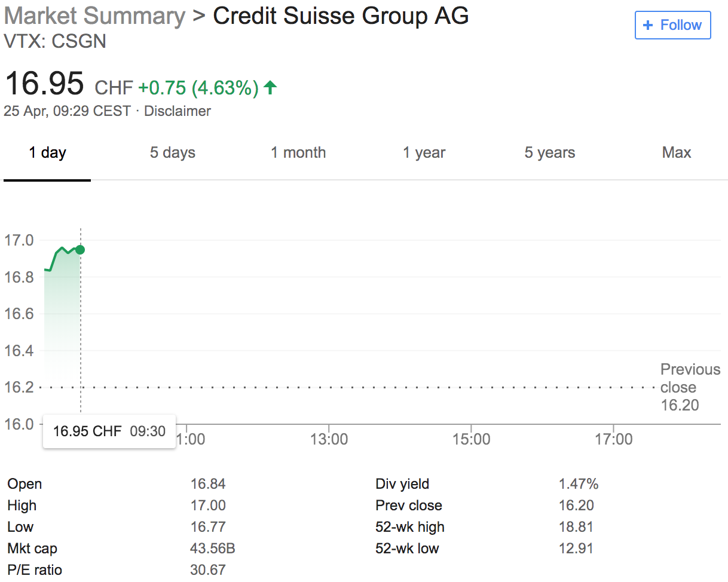
Task: Switch to the 1 month tab
Action: (298, 153)
